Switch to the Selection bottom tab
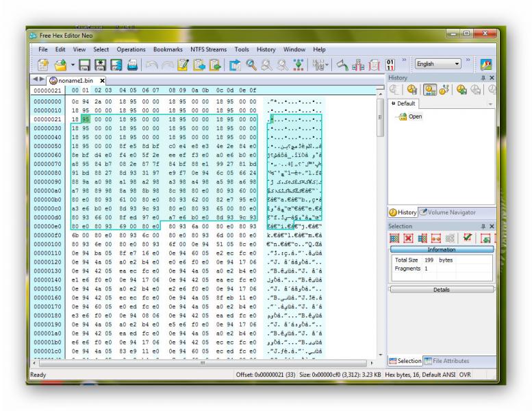The height and width of the screenshot is (411, 532). click(405, 361)
